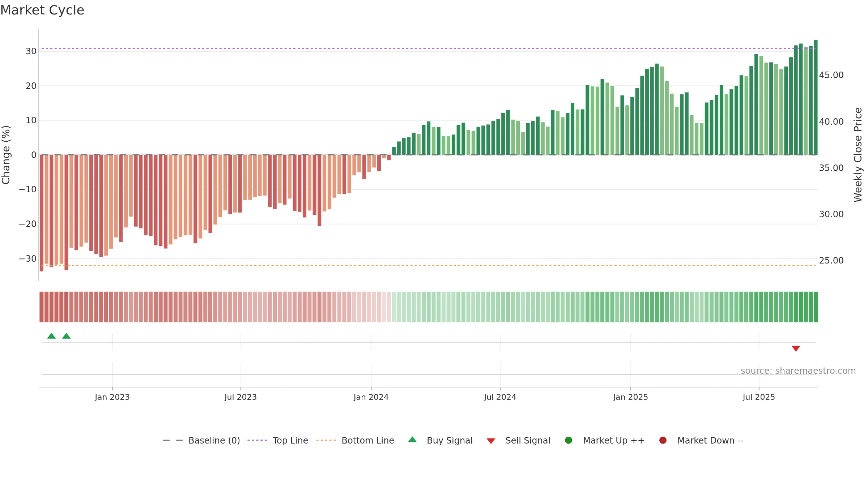Click the red Sell Signal triangle in legend
Screen dimensions: 868x488
tap(491, 441)
